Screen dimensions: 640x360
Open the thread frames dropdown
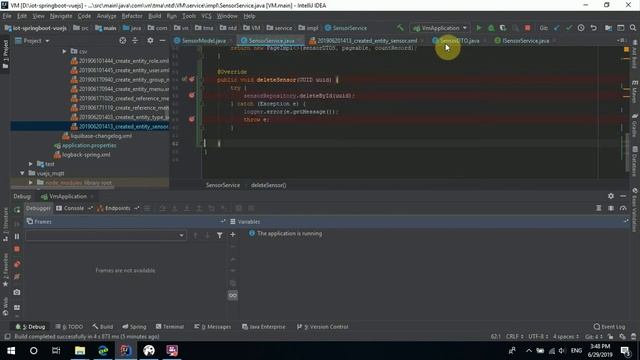[x=105, y=235]
